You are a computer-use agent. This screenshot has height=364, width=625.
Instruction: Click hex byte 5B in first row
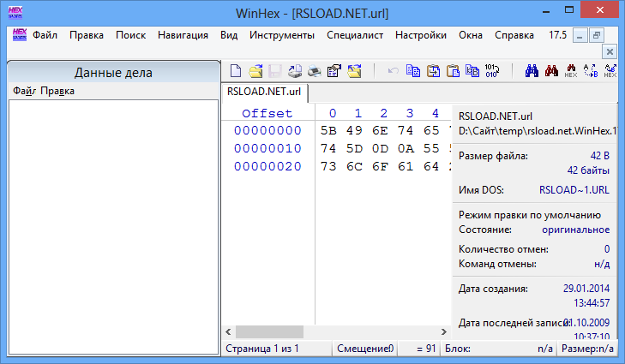coord(328,131)
